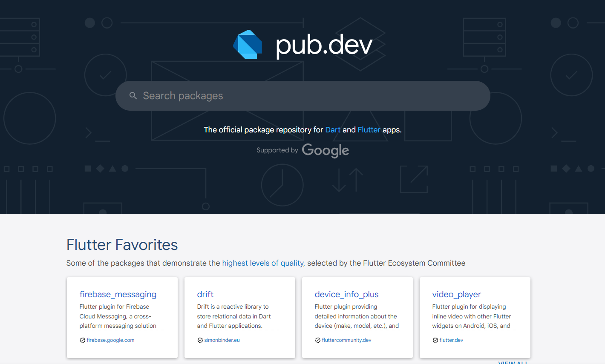Visit the flutter.dev publisher link
Screen dimensions: 605x364
coord(451,340)
